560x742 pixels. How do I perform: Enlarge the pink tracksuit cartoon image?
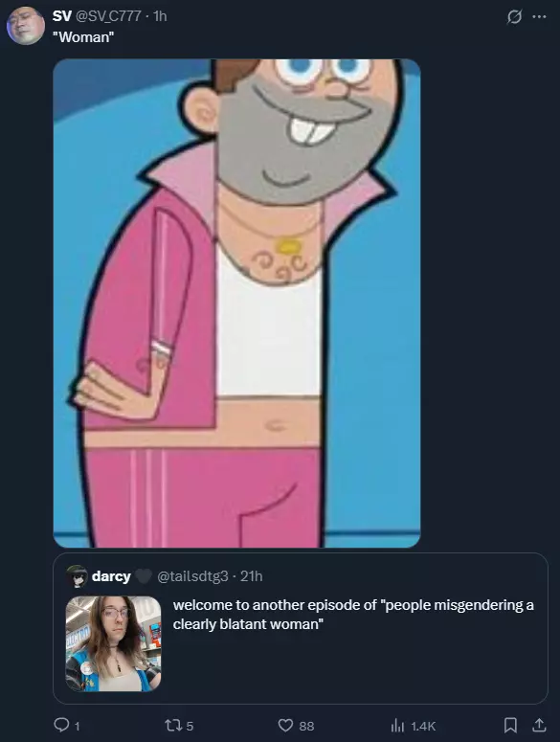[236, 303]
